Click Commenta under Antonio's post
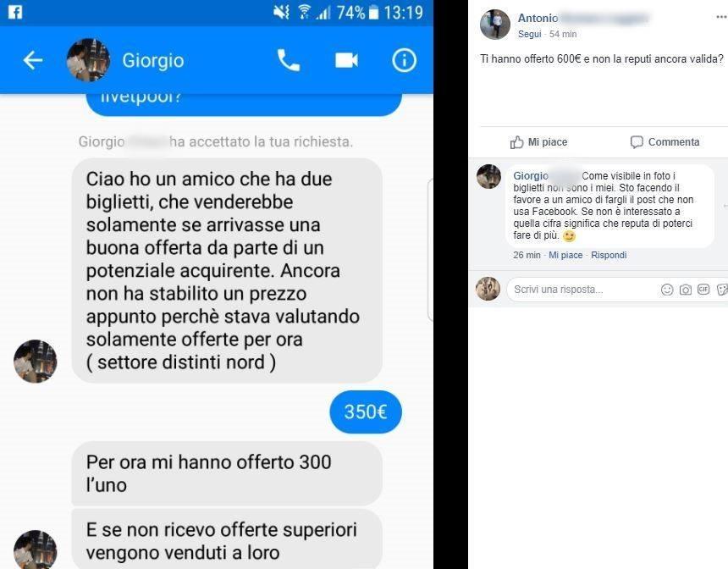728x569 pixels. click(665, 142)
